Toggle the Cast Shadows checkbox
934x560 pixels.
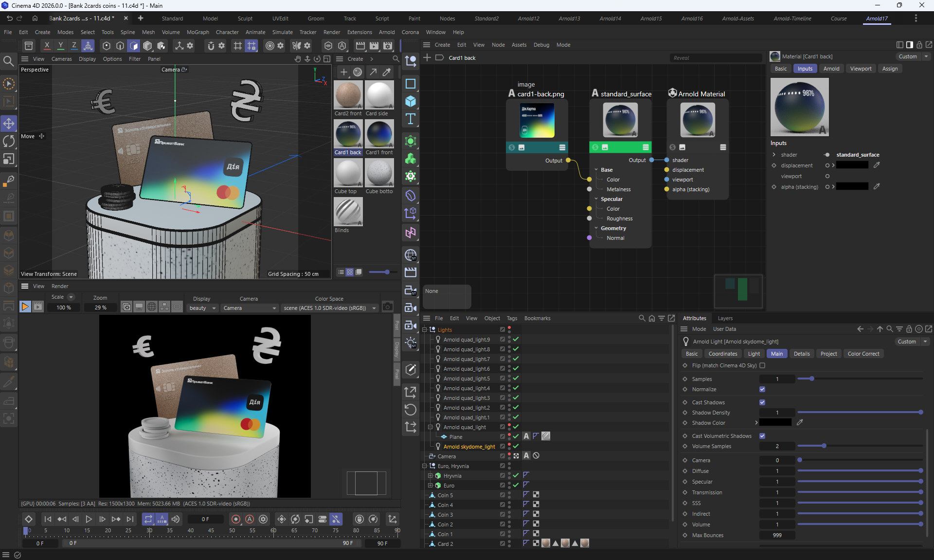(x=762, y=402)
